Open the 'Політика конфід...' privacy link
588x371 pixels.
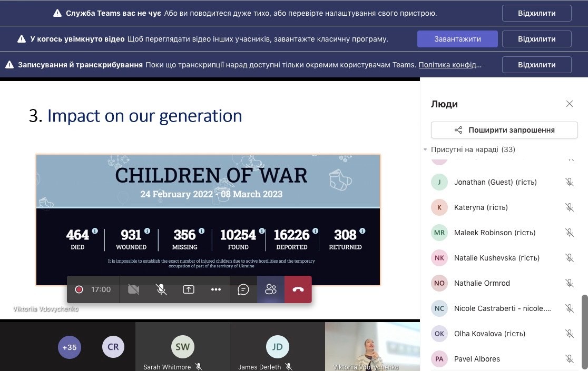(x=450, y=65)
